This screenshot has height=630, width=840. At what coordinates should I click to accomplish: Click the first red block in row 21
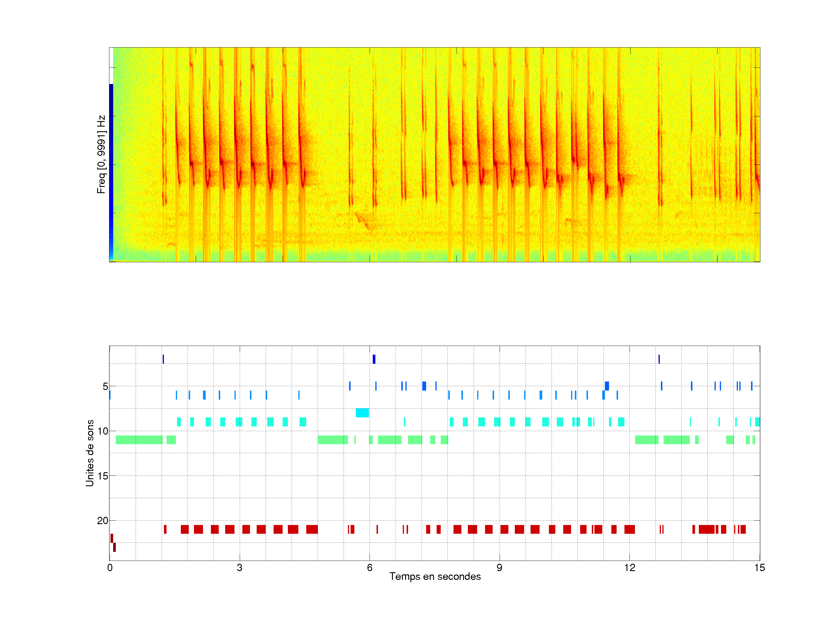(x=165, y=529)
